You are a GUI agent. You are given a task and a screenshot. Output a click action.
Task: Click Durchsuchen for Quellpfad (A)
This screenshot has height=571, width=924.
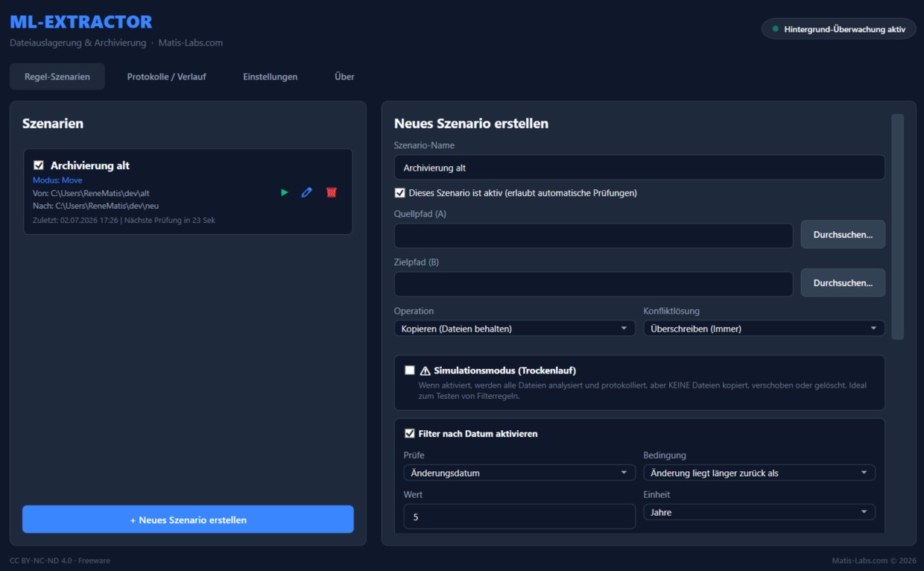[x=843, y=234]
